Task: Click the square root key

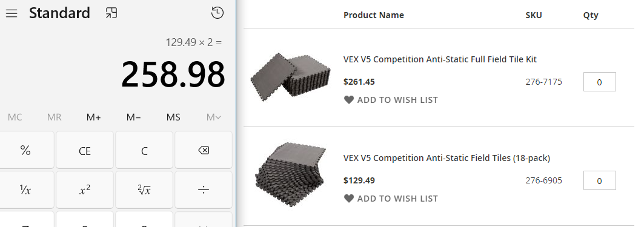Action: coord(144,189)
